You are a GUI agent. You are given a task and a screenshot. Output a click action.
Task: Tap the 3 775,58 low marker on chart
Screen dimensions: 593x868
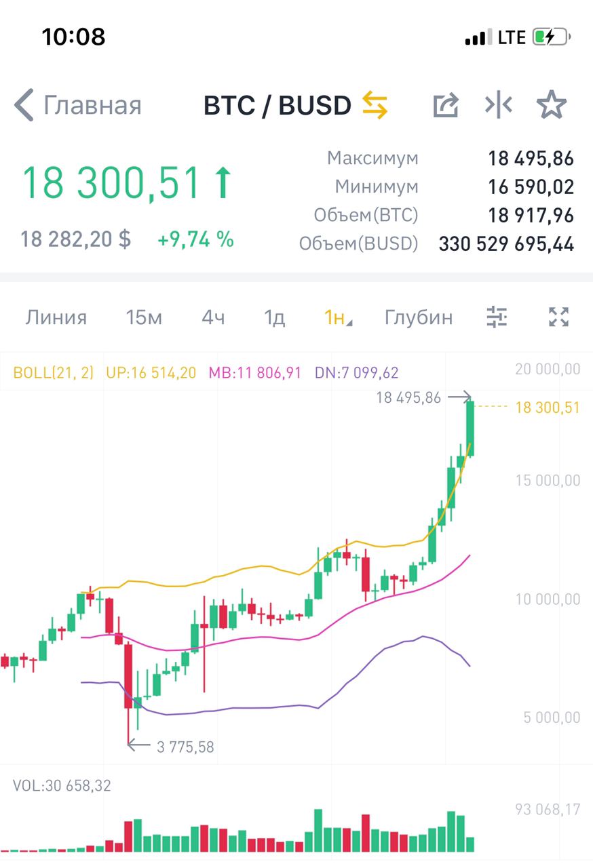185,747
